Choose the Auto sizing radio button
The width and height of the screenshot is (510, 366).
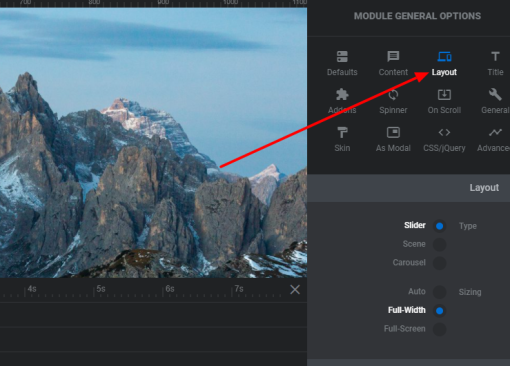click(439, 292)
